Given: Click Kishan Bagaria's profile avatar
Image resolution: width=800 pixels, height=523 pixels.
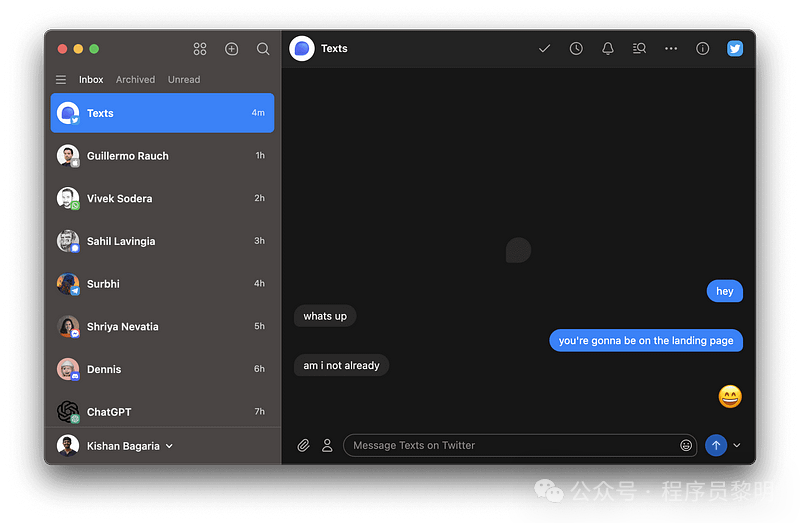Looking at the screenshot, I should pyautogui.click(x=68, y=445).
